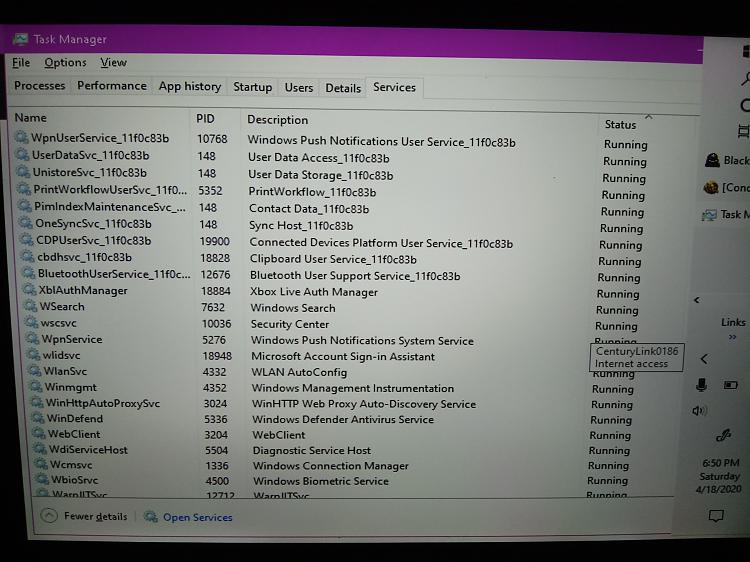Click the Open Services link
This screenshot has width=750, height=562.
pyautogui.click(x=198, y=517)
